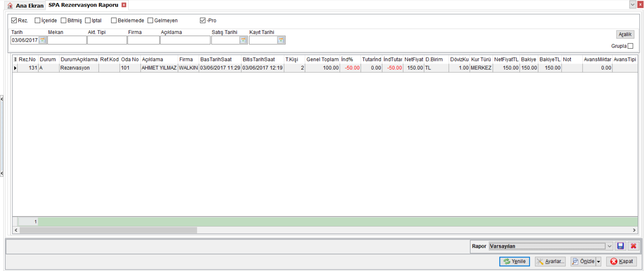Open the Tarih calendar picker

pyautogui.click(x=43, y=40)
